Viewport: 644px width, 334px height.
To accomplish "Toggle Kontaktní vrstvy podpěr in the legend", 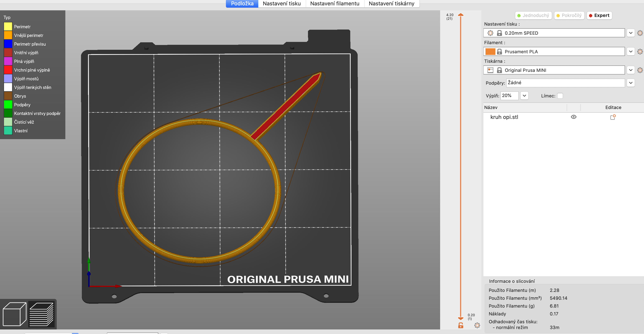I will 32,113.
